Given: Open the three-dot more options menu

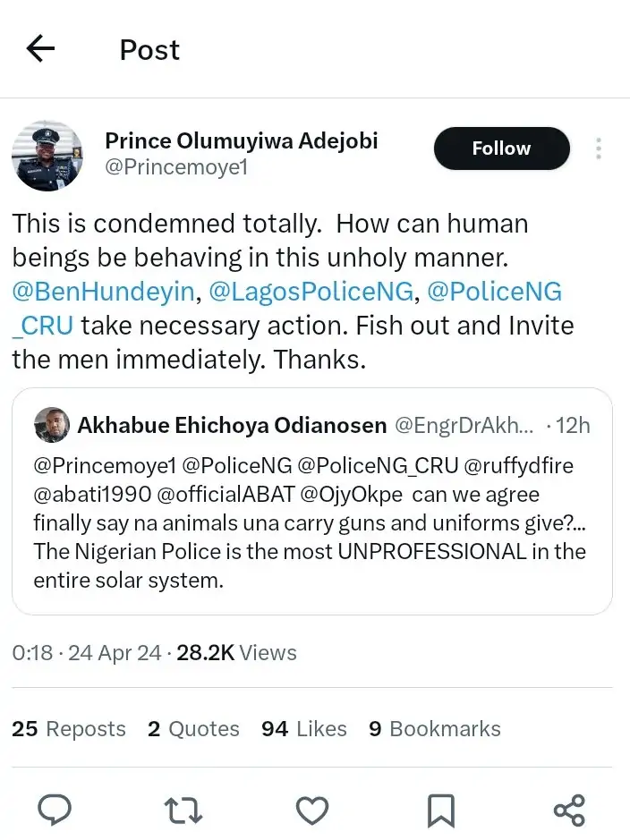Looking at the screenshot, I should point(598,148).
